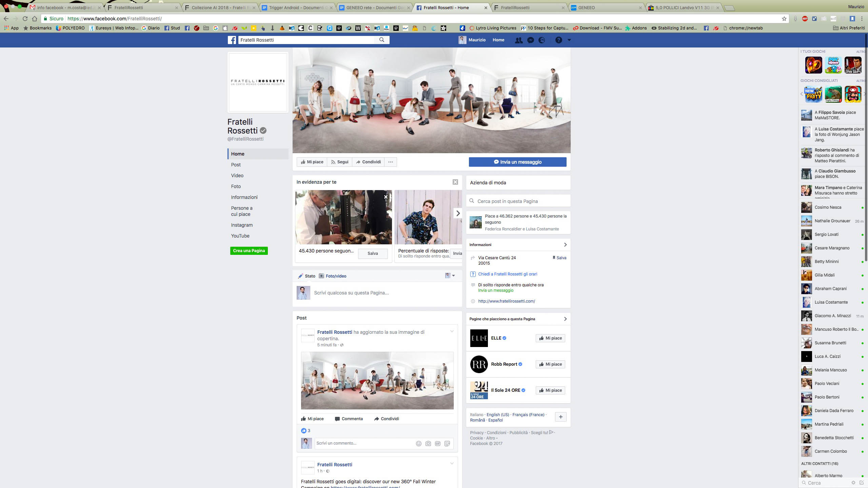The width and height of the screenshot is (868, 488).
Task: Open chat with Cosimo Nesca
Action: 832,207
